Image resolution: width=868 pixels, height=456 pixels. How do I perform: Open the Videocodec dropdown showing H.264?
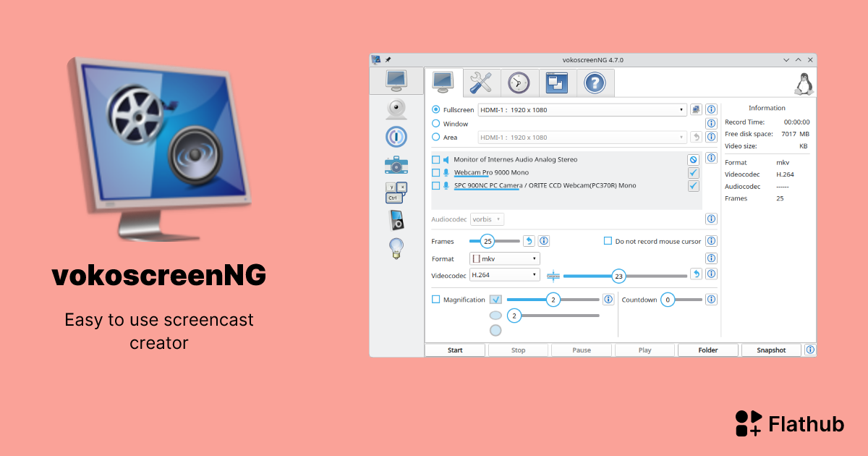(x=504, y=275)
